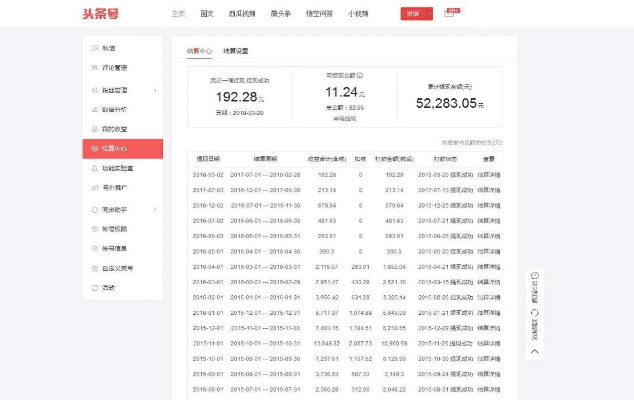The image size is (634, 400).
Task: Open 小视频 in the top navigation
Action: (x=357, y=14)
